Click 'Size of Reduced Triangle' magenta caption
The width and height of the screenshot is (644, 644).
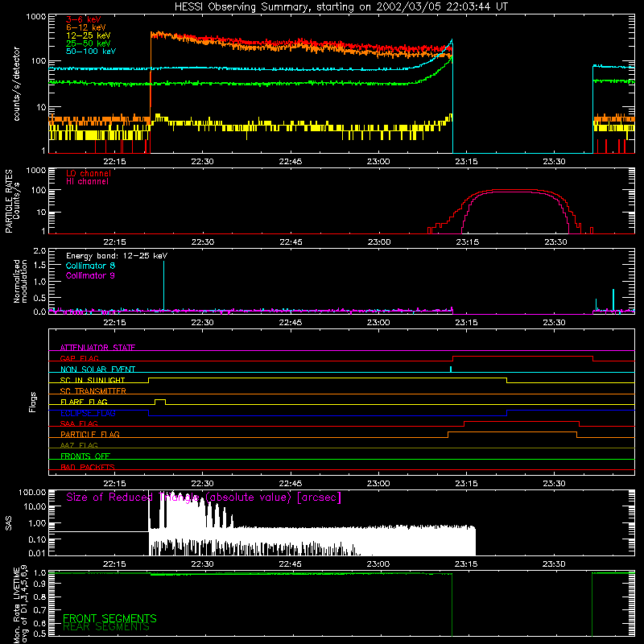(x=204, y=497)
